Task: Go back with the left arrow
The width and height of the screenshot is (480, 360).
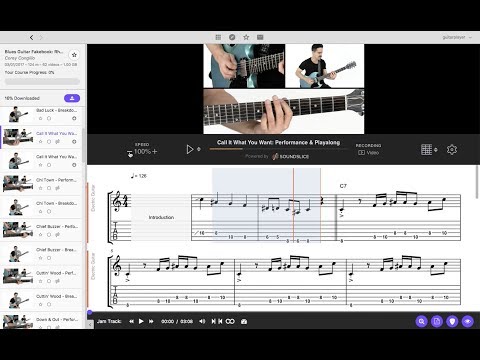Action: pos(31,37)
